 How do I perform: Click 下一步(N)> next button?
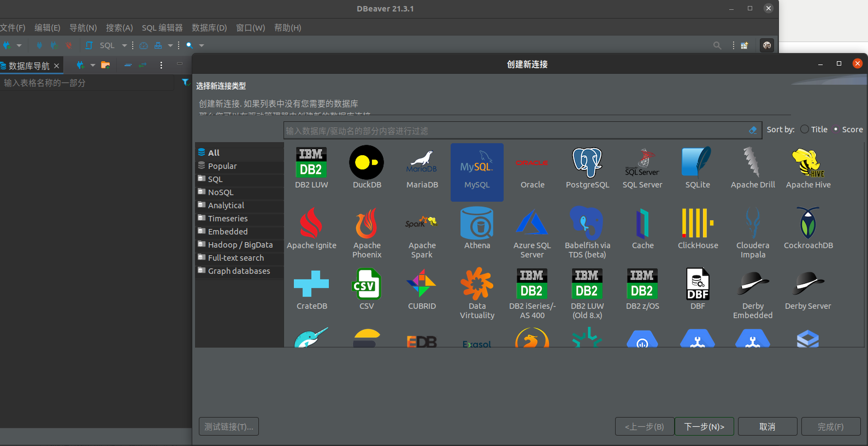point(704,426)
